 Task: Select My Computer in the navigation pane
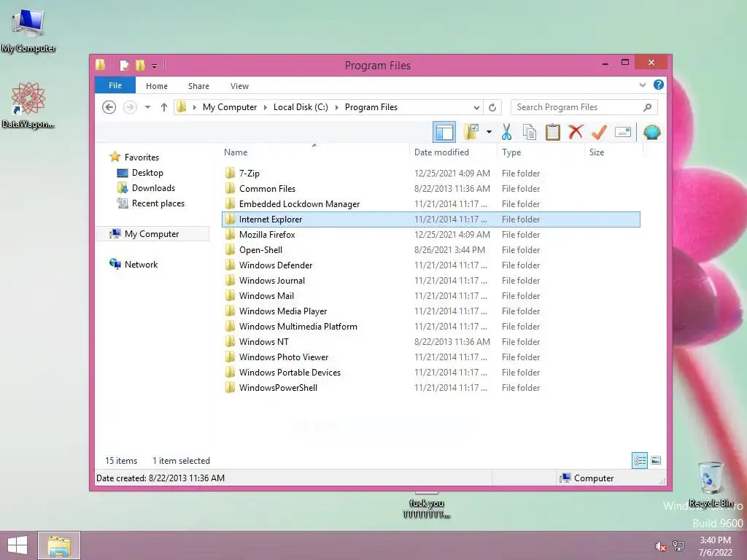point(152,234)
